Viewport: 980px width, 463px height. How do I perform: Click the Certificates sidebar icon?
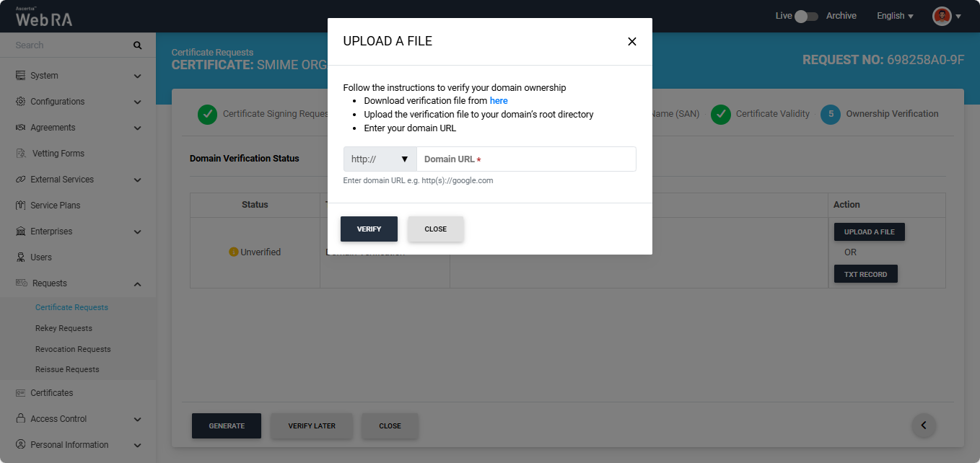pyautogui.click(x=20, y=393)
